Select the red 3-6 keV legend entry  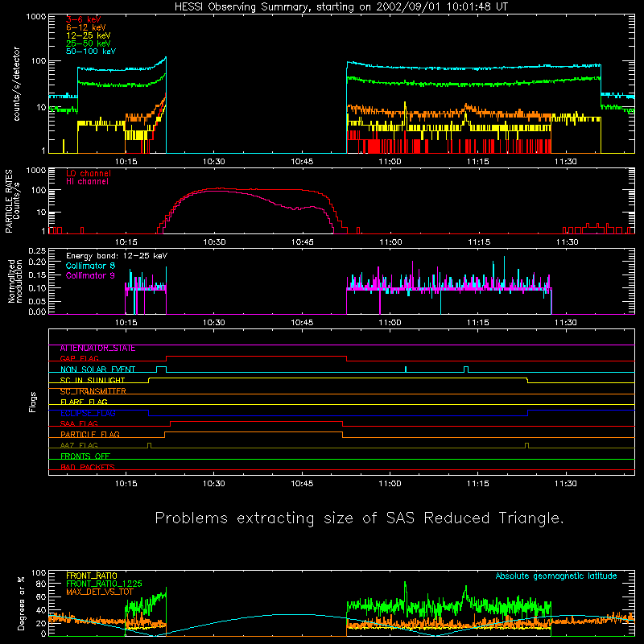point(84,19)
